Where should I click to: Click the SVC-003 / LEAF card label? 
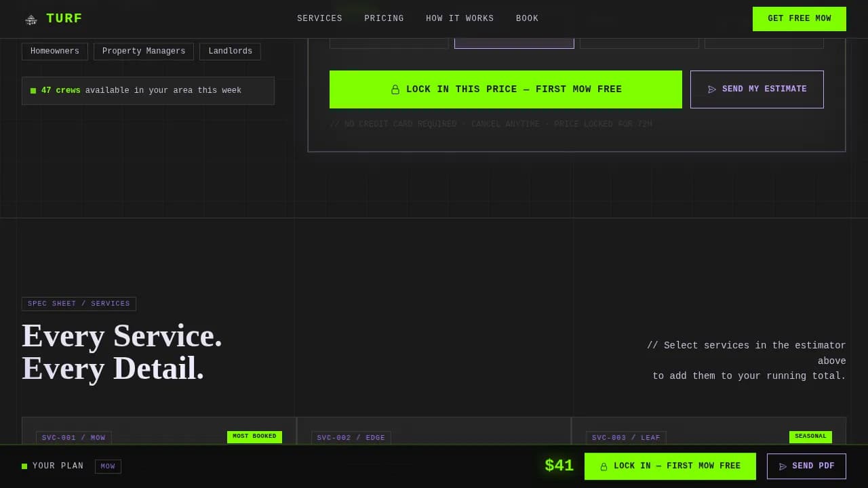pos(626,438)
